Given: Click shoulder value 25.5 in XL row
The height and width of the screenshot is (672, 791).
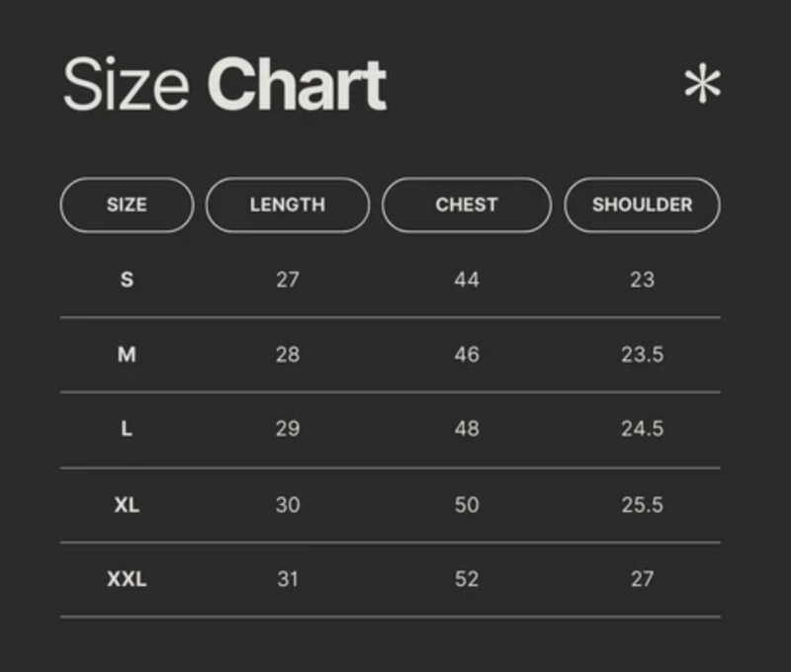Looking at the screenshot, I should (x=642, y=505).
